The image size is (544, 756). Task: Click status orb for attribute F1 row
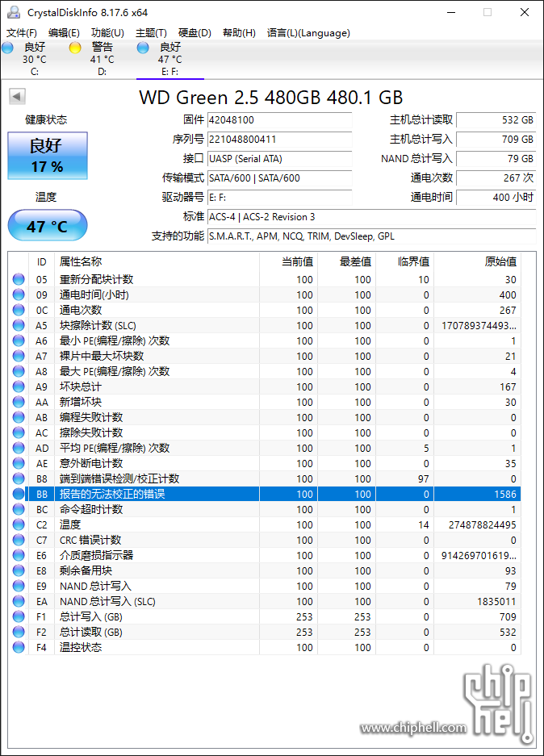(19, 616)
